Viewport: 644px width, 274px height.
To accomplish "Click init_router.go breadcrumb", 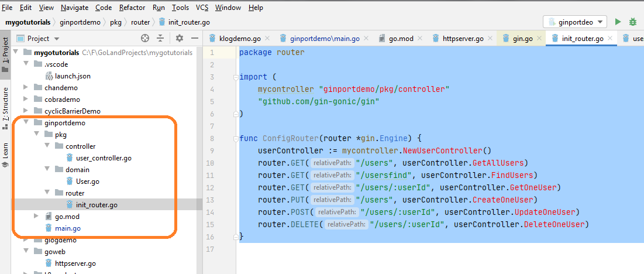I will (185, 22).
